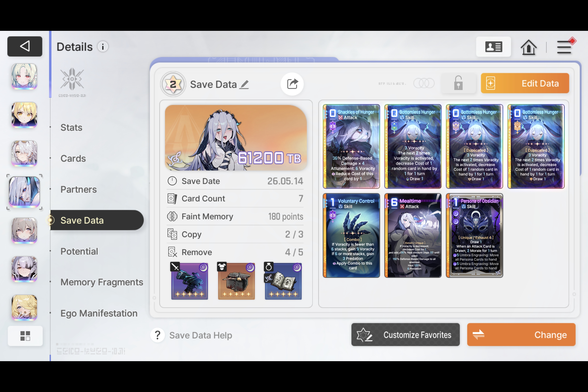The image size is (588, 392).
Task: Select the Save Data section
Action: (x=97, y=220)
